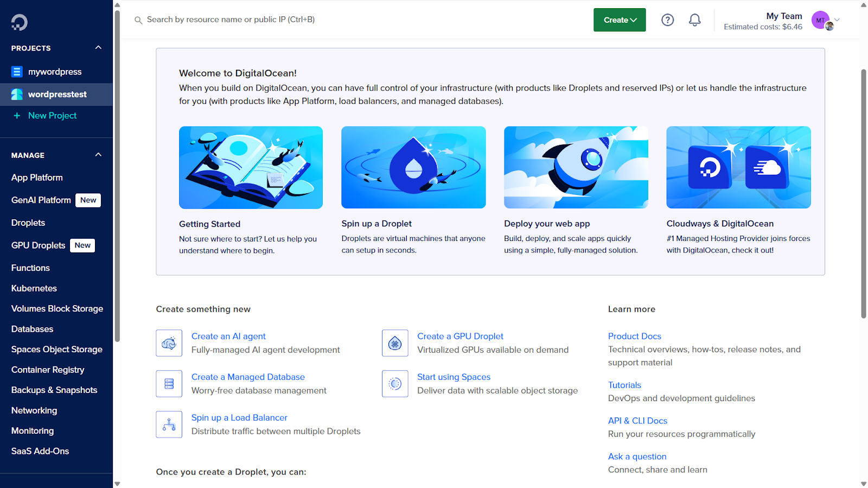This screenshot has width=868, height=488.
Task: Click the New badge on GPU Droplets
Action: pos(82,245)
